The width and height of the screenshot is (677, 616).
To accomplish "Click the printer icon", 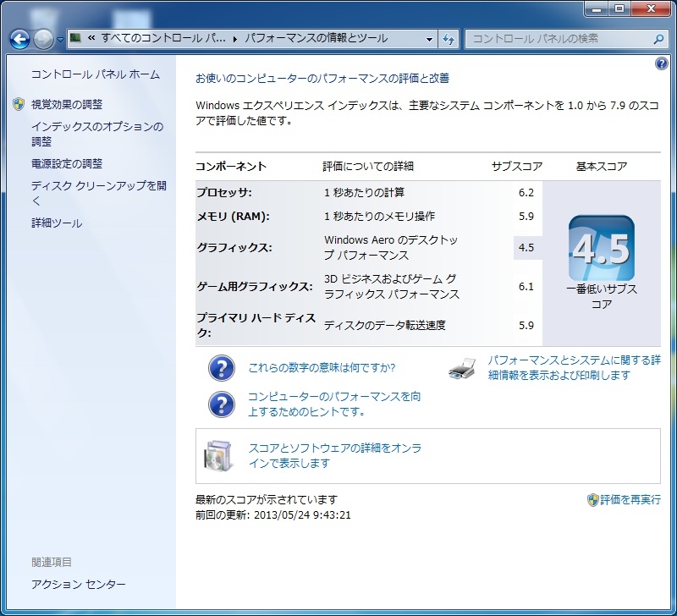I will [462, 368].
